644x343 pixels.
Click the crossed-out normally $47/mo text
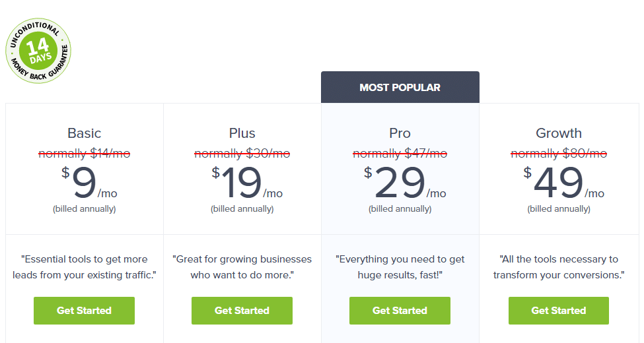point(400,154)
